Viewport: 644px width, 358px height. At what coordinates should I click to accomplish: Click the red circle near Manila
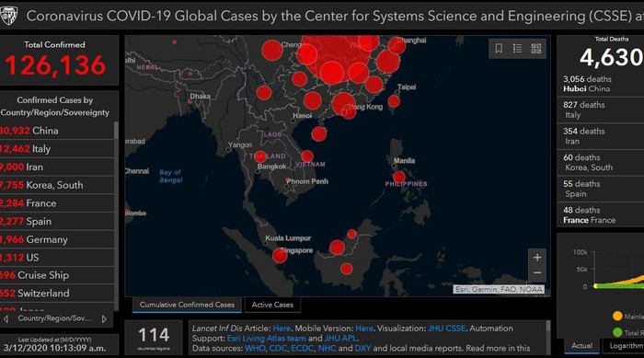tap(398, 178)
